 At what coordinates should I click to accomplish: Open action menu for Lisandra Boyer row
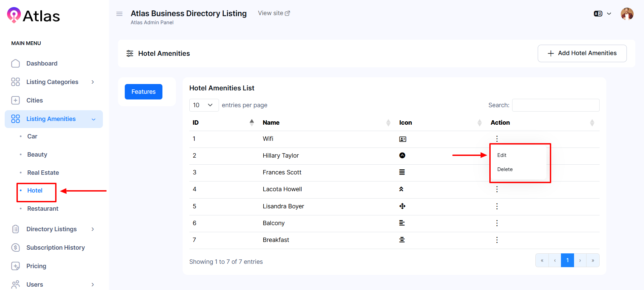coord(497,206)
